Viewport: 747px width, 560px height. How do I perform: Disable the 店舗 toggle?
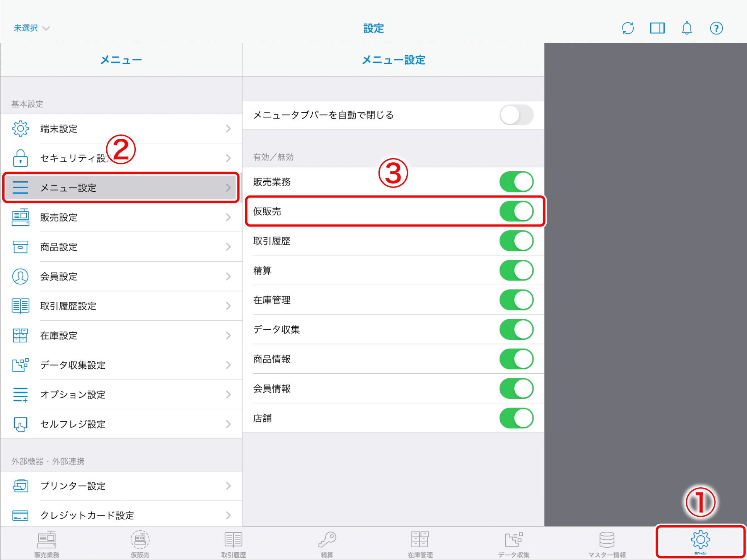point(516,418)
